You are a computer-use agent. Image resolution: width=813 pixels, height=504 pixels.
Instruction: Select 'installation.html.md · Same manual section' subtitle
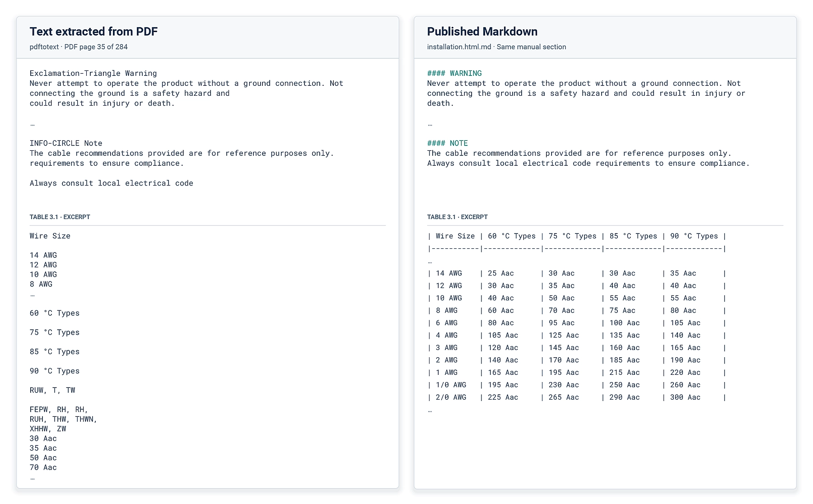(496, 47)
